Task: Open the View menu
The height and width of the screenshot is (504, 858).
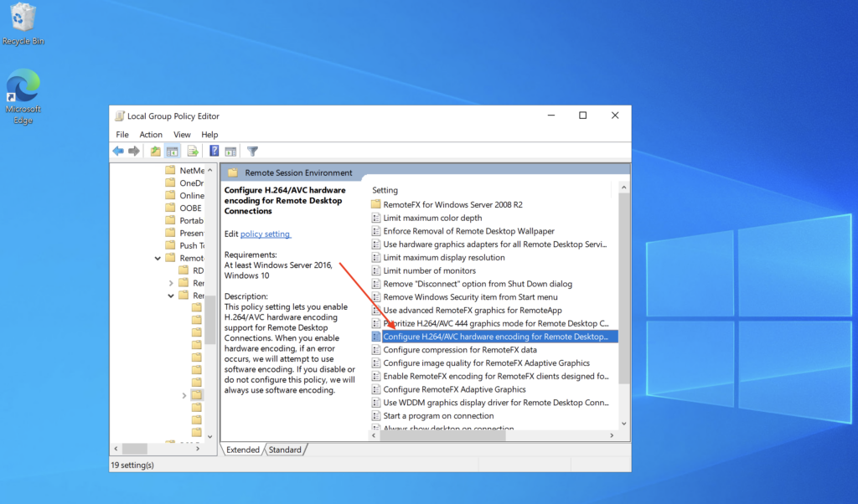Action: [x=182, y=135]
